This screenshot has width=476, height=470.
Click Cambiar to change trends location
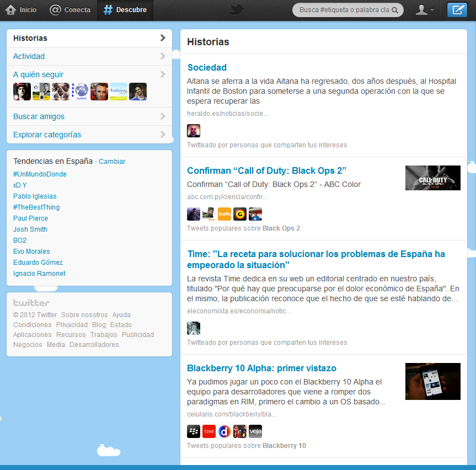click(112, 161)
